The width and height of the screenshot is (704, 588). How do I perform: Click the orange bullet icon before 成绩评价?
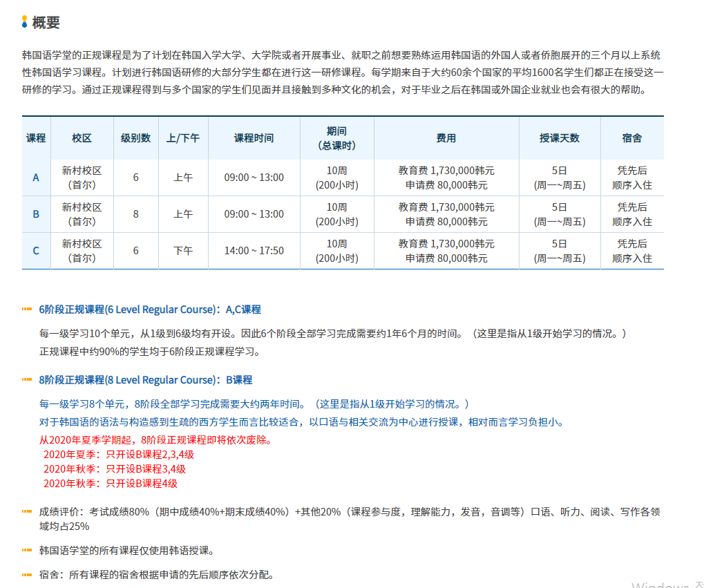[x=27, y=512]
